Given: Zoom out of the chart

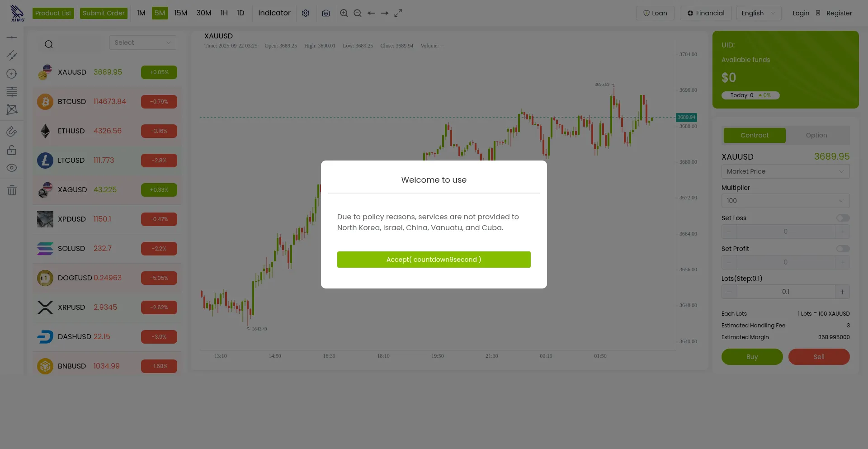Looking at the screenshot, I should [358, 13].
